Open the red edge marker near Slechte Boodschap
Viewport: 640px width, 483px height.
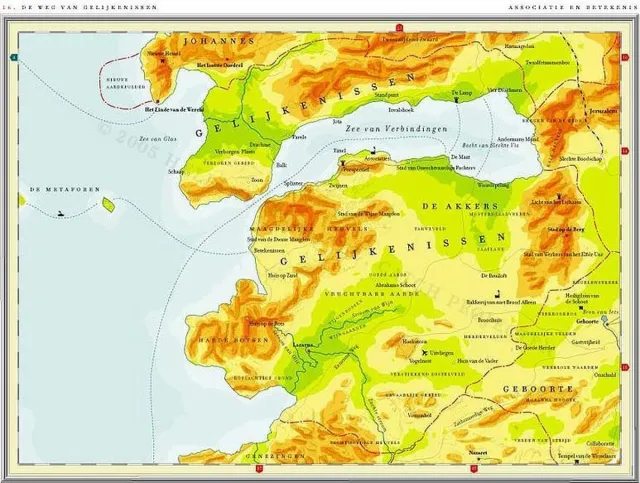(625, 151)
